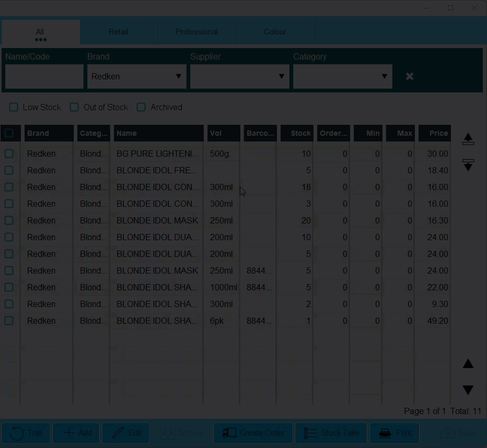The height and width of the screenshot is (448, 487).
Task: Click the "6pk" volume cell
Action: (x=217, y=321)
